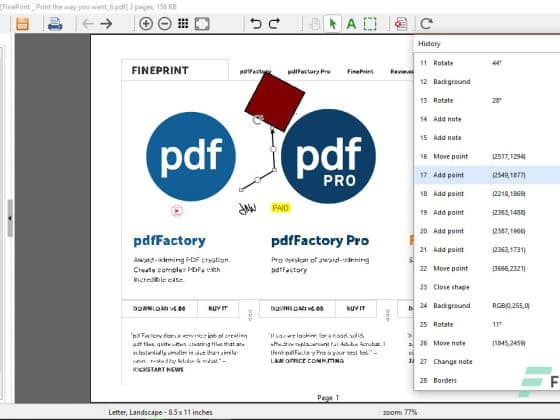Viewport: 560px width, 420px height.
Task: Click the pdfFactory heading link
Action: (169, 241)
